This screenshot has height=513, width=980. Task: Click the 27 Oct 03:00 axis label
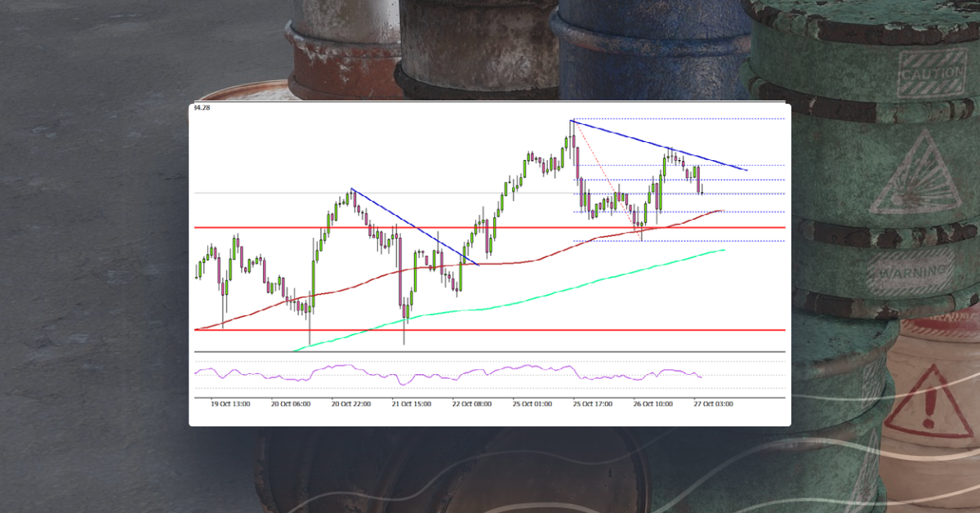tap(712, 404)
